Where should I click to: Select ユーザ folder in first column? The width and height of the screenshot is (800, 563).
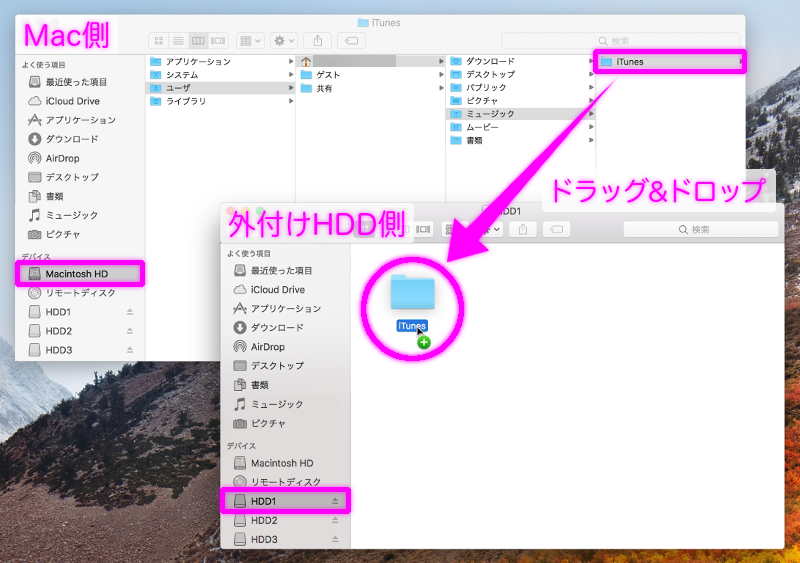click(220, 88)
